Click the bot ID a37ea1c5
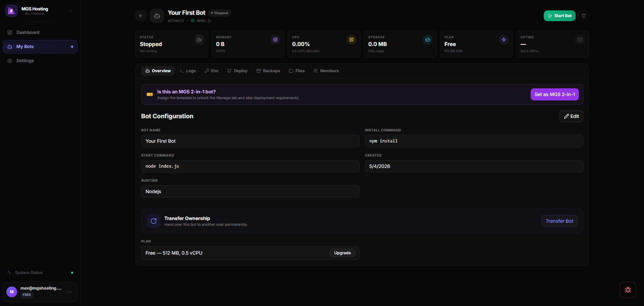This screenshot has height=306, width=644. (176, 21)
